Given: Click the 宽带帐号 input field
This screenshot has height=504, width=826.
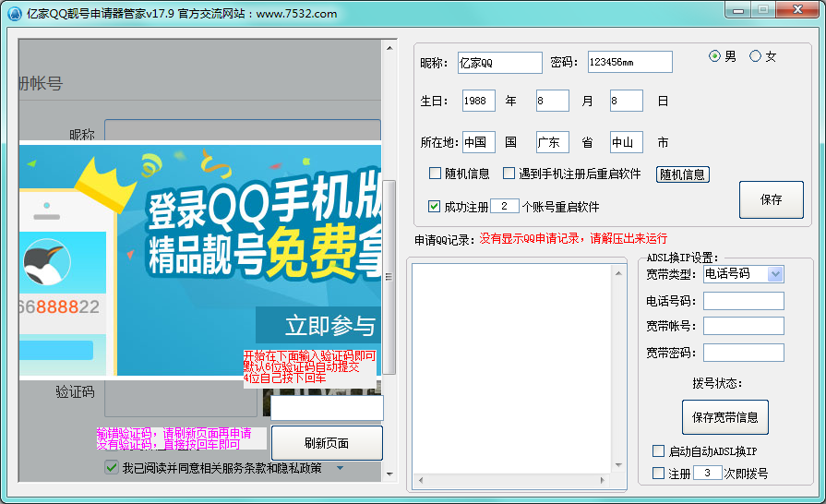Looking at the screenshot, I should (x=744, y=326).
